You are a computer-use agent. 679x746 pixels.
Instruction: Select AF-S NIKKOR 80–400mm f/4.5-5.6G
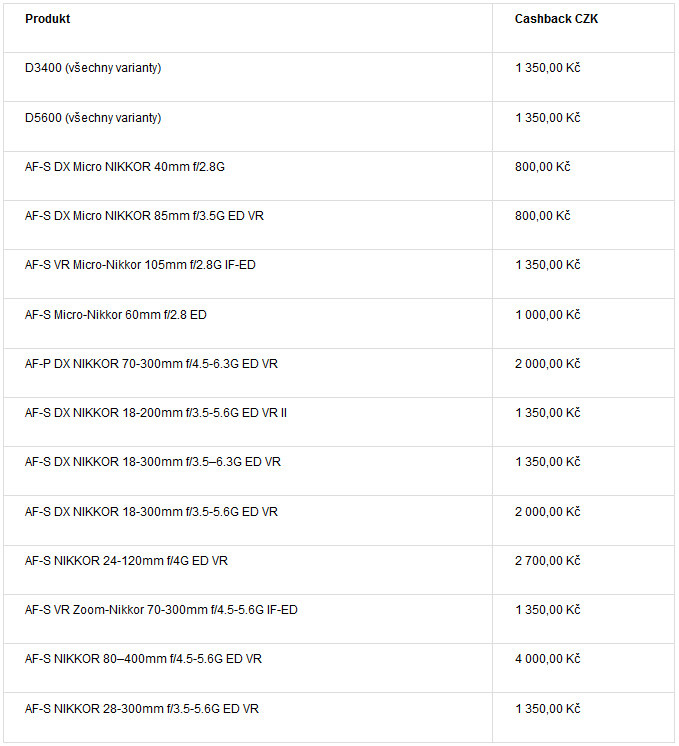click(143, 659)
